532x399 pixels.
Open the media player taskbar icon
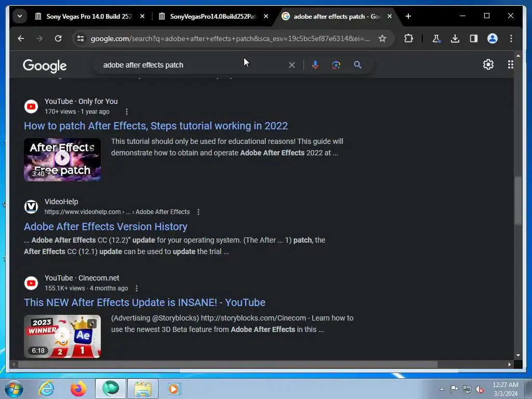(175, 389)
